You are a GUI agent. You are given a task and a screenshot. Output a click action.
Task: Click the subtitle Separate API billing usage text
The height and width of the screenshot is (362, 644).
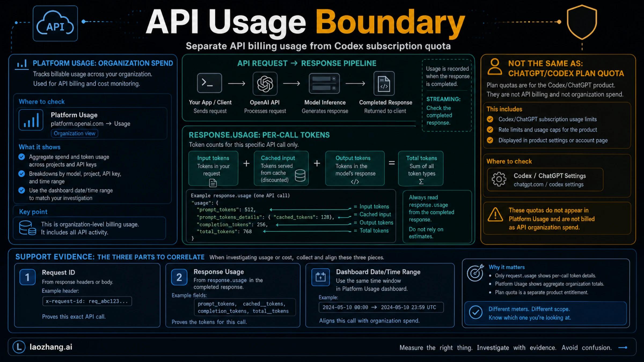click(x=318, y=46)
